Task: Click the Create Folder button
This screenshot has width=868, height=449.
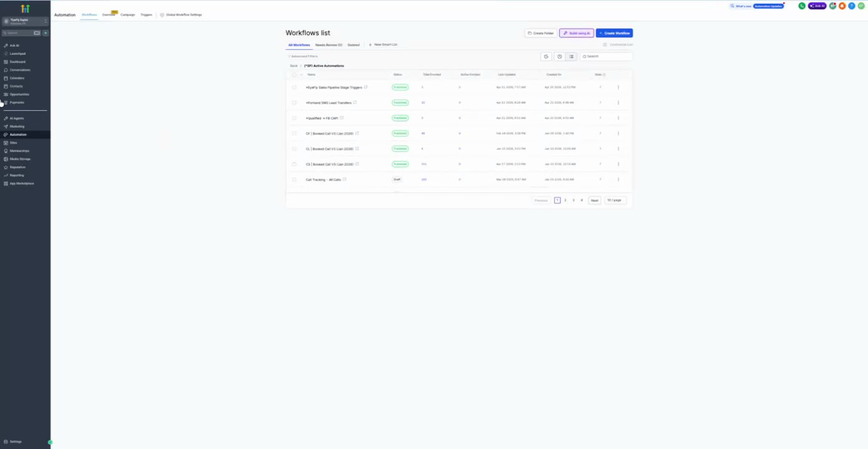Action: coord(541,33)
